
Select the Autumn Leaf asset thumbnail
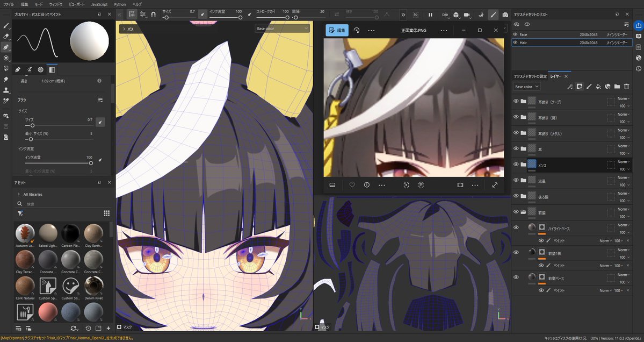[25, 233]
